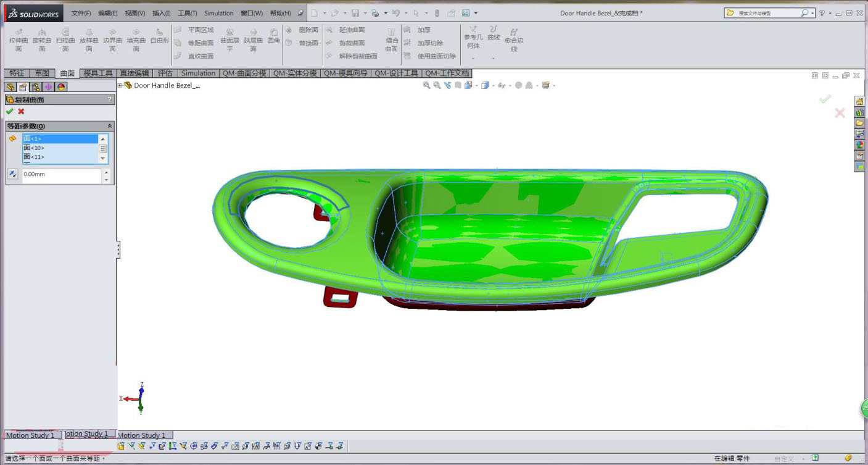The image size is (868, 465).
Task: Open the Simulation menu
Action: (219, 13)
